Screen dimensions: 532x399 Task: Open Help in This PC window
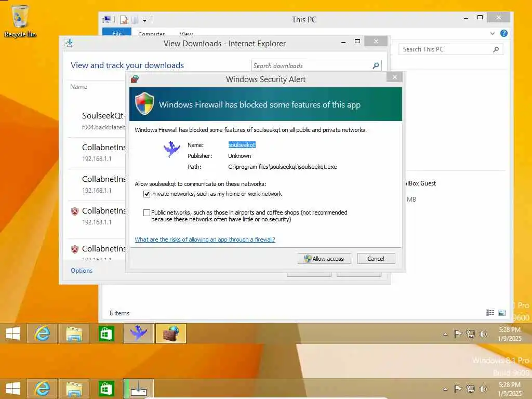[504, 33]
